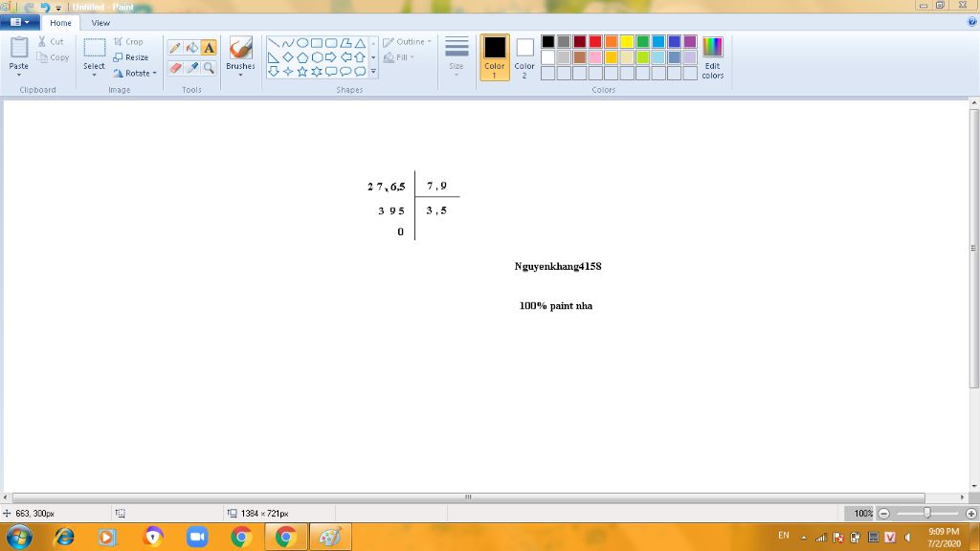The width and height of the screenshot is (980, 551).
Task: Click the Select rectangle tool
Action: pos(95,48)
